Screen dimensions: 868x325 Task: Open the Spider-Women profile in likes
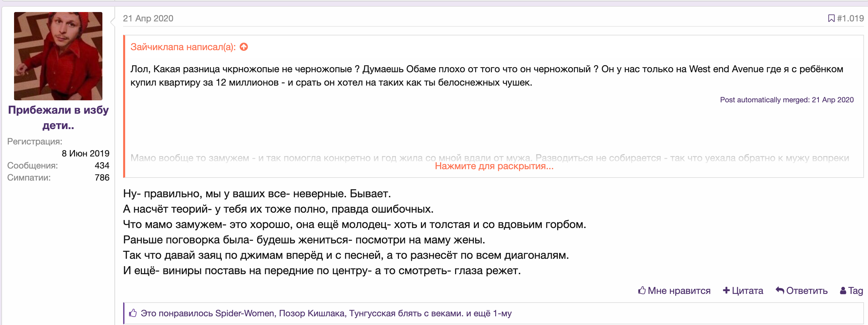click(244, 313)
